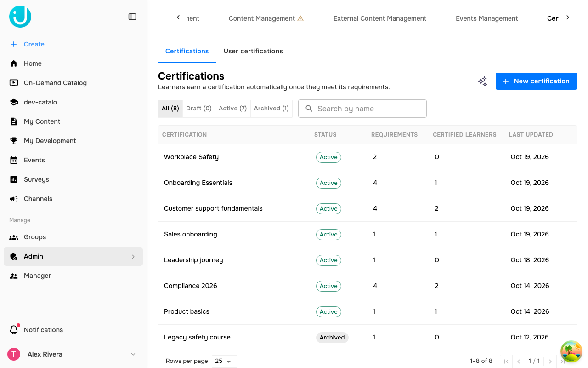Screen dimensions: 588x368
Task: Click the Groups people icon
Action: coord(14,237)
